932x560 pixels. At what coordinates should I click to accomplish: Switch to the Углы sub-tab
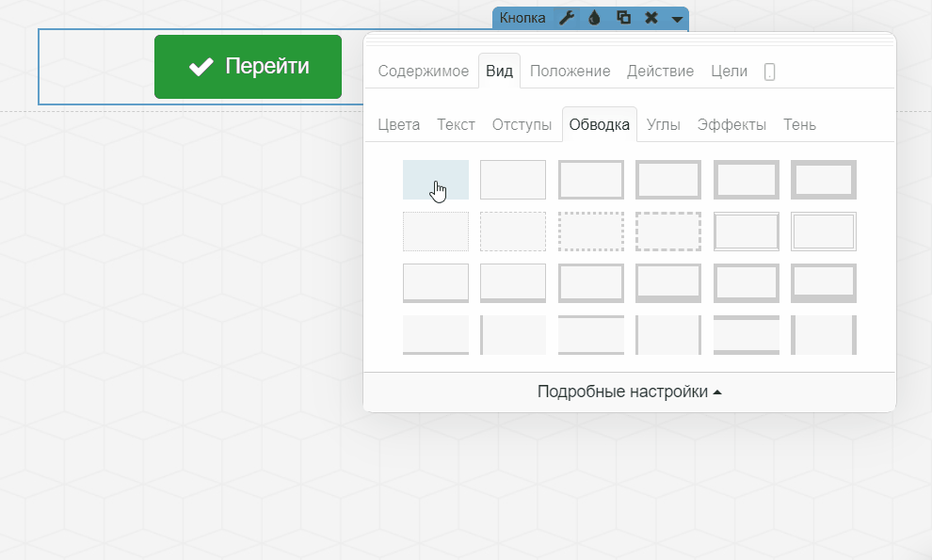(x=664, y=124)
